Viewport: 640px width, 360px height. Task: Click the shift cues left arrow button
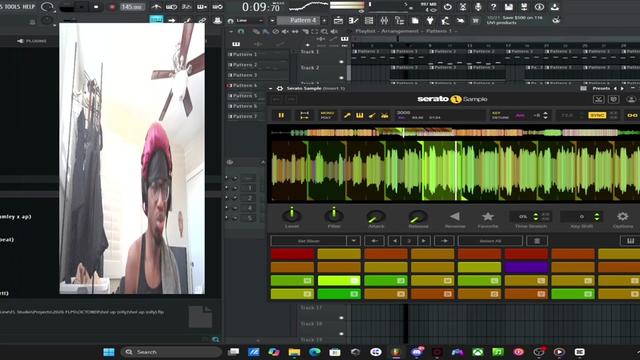[374, 241]
